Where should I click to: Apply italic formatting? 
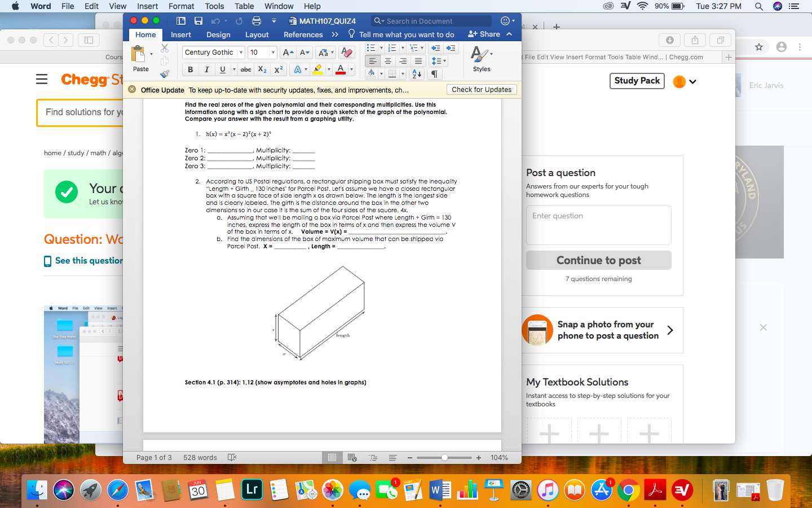point(207,69)
